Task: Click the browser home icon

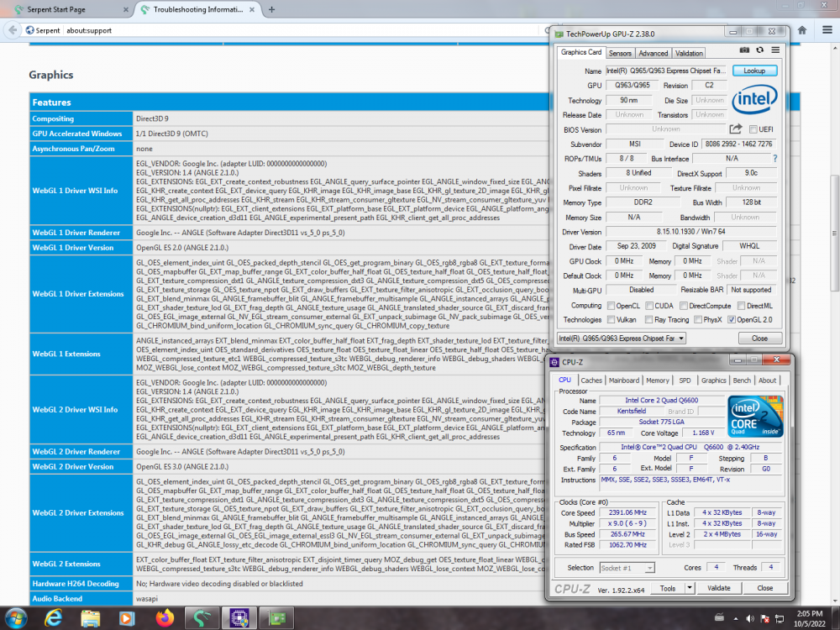Action: point(803,30)
